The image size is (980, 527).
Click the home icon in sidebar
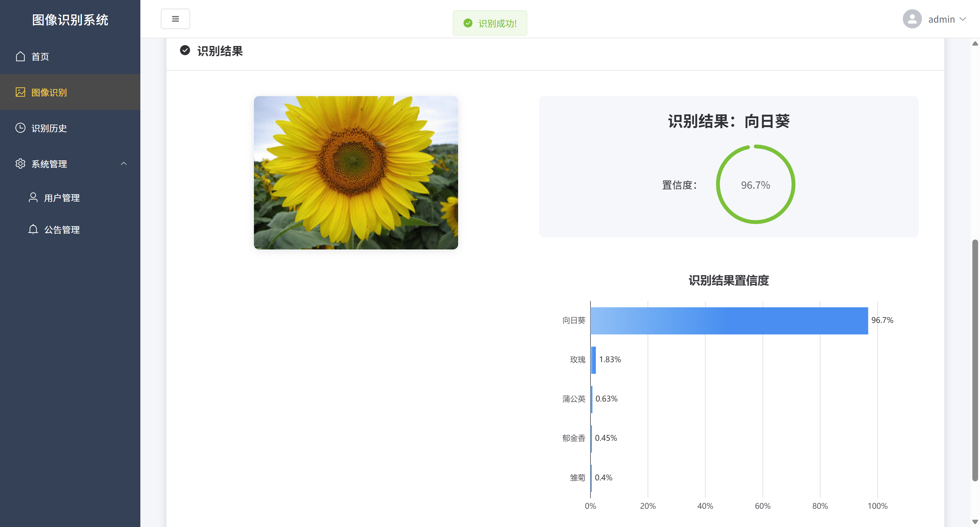pos(20,56)
